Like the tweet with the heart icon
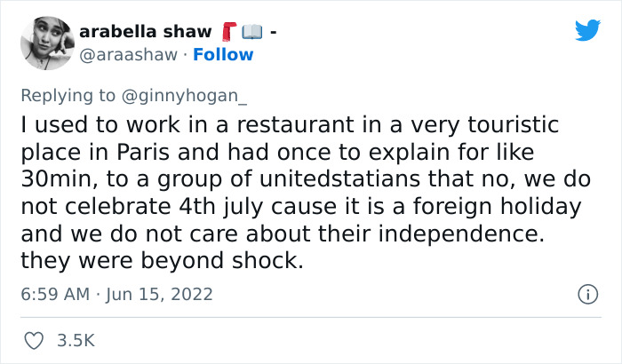This screenshot has width=622, height=364. 34,341
